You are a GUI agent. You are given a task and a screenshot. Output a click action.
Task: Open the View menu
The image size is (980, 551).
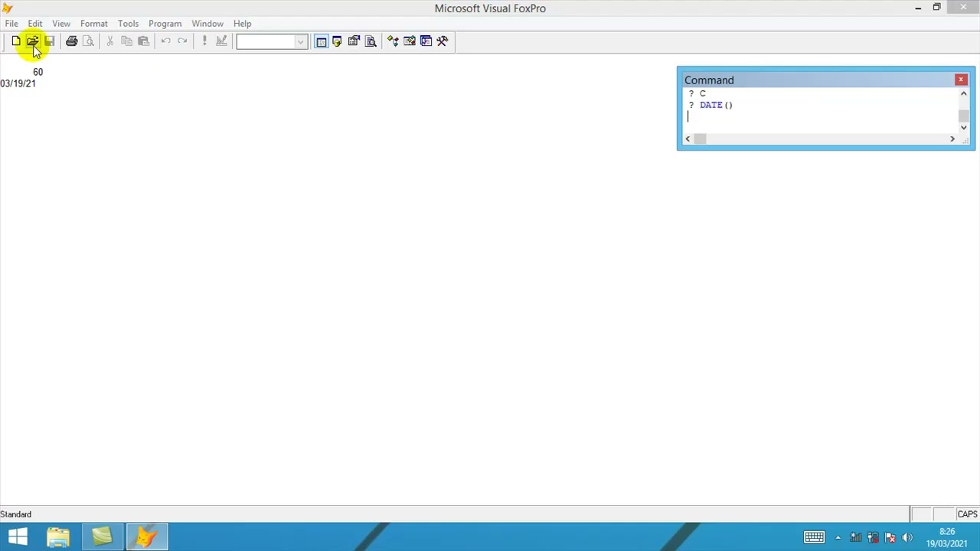point(61,24)
